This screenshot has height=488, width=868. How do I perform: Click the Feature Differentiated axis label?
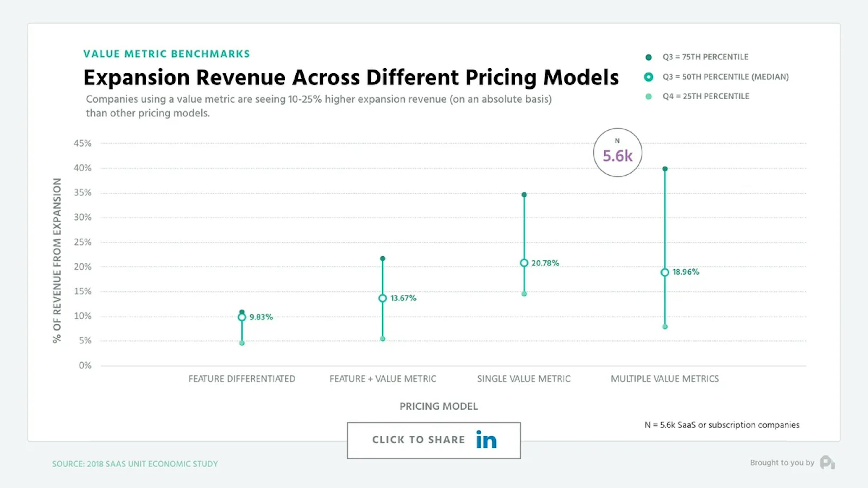pyautogui.click(x=242, y=379)
